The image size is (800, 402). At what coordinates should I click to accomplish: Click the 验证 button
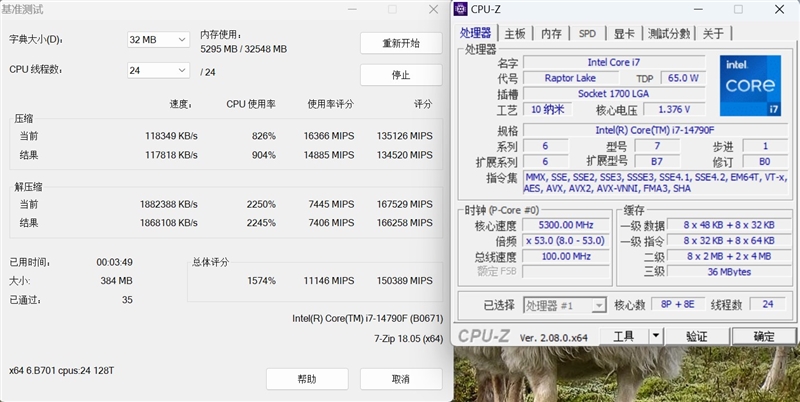click(x=697, y=336)
